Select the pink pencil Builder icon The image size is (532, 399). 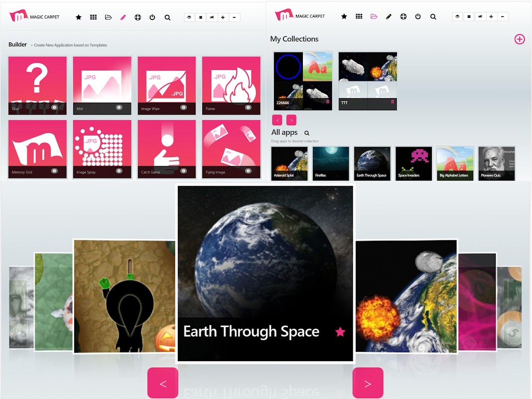pyautogui.click(x=123, y=17)
